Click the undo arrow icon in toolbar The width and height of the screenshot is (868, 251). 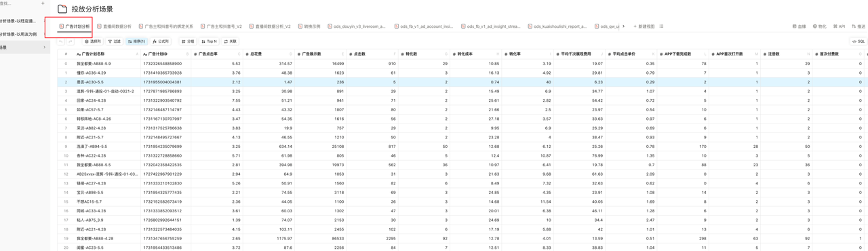click(x=61, y=41)
